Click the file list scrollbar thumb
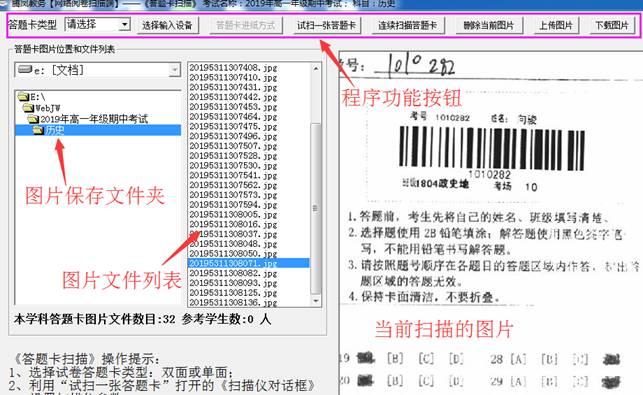The image size is (643, 395). click(x=315, y=208)
